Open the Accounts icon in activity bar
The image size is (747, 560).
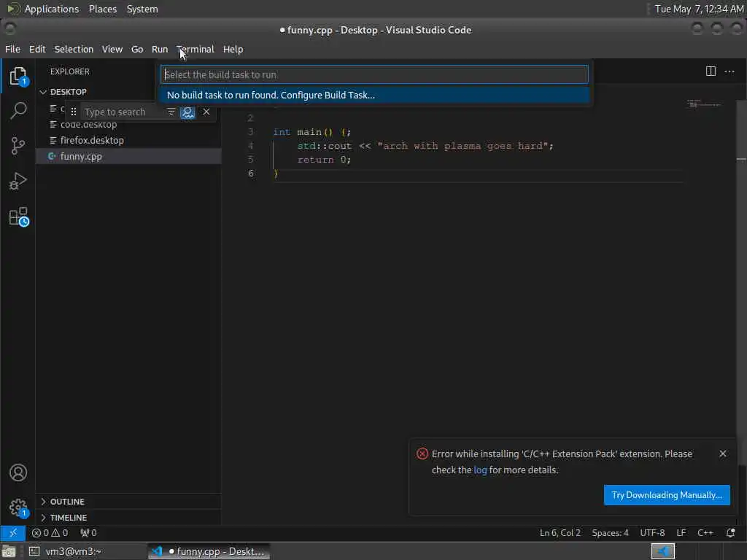click(18, 472)
